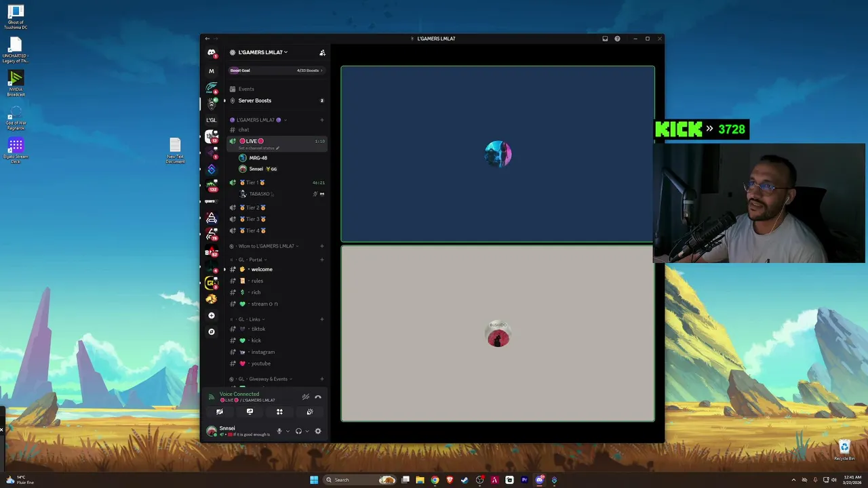Collapse GL Giveaway & Events category

260,379
